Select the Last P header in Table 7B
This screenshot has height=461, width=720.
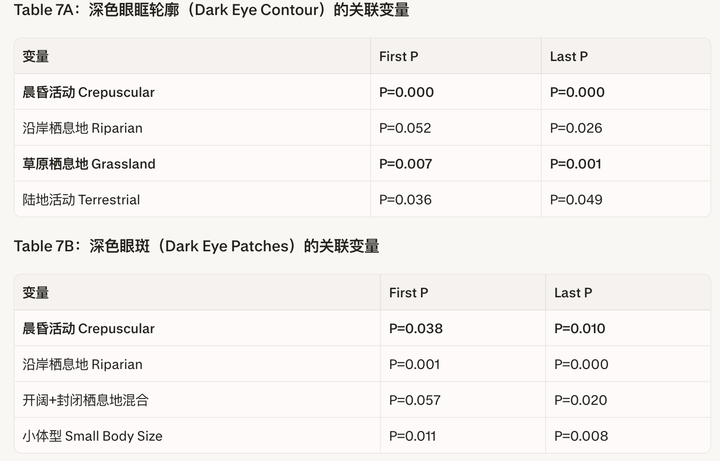tap(573, 293)
